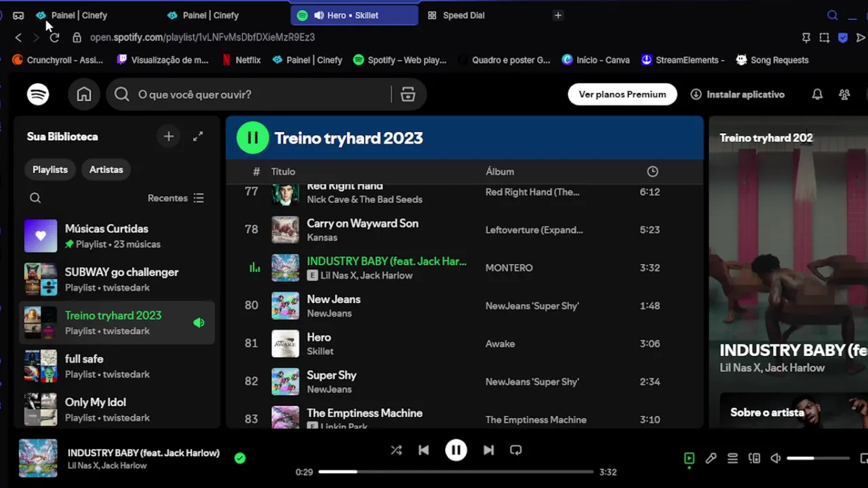Click Ver planos Premium button
This screenshot has width=868, height=488.
pos(623,94)
